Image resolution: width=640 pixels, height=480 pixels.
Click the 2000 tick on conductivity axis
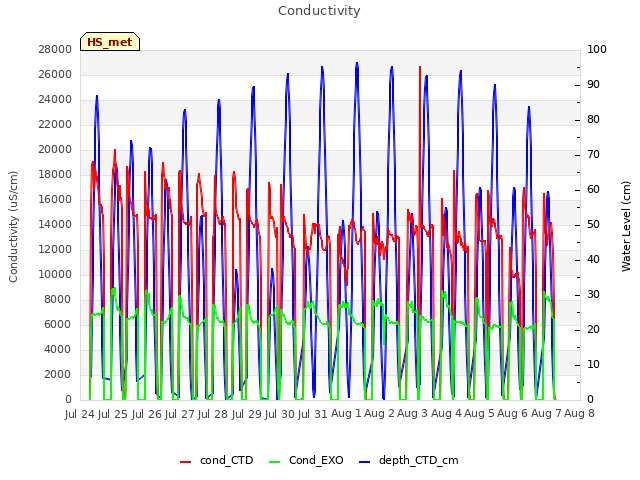(x=58, y=374)
